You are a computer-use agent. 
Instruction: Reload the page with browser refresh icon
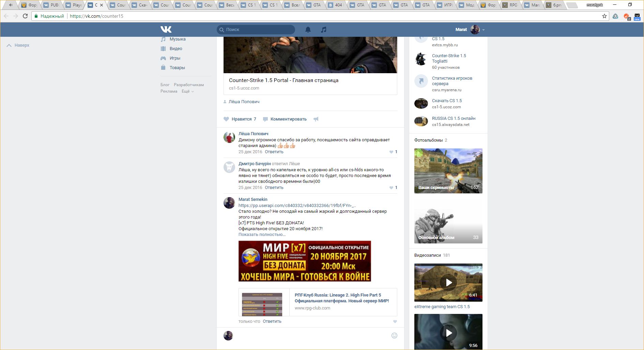click(x=25, y=16)
